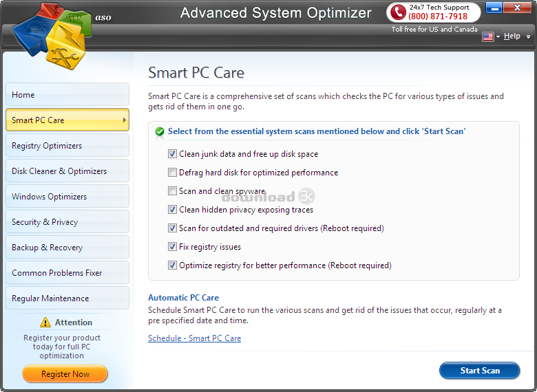Open Schedule - Smart PC Care link
Image resolution: width=537 pixels, height=392 pixels.
195,338
